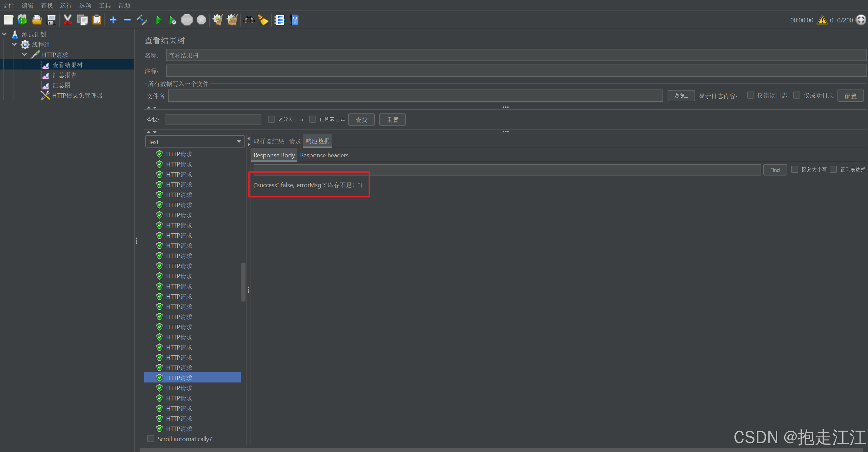The width and height of the screenshot is (868, 452).
Task: Click the remote engine status icon beside 0/200
Action: 861,20
